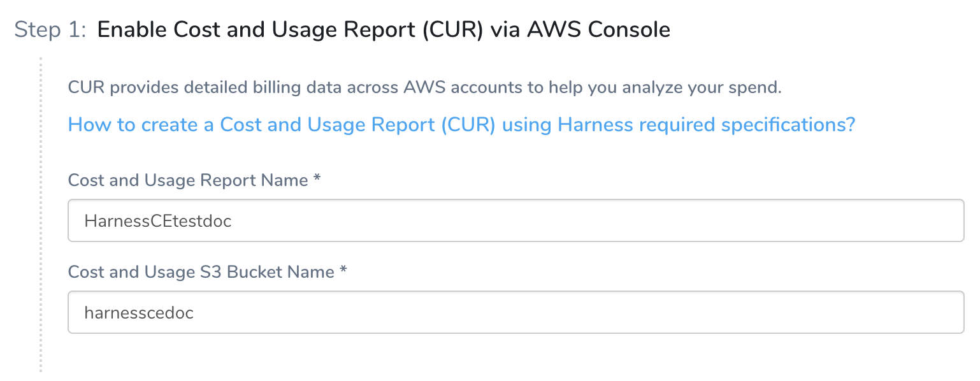The width and height of the screenshot is (980, 381).
Task: Place cursor on 'harnesscedoc' text
Action: click(x=139, y=313)
